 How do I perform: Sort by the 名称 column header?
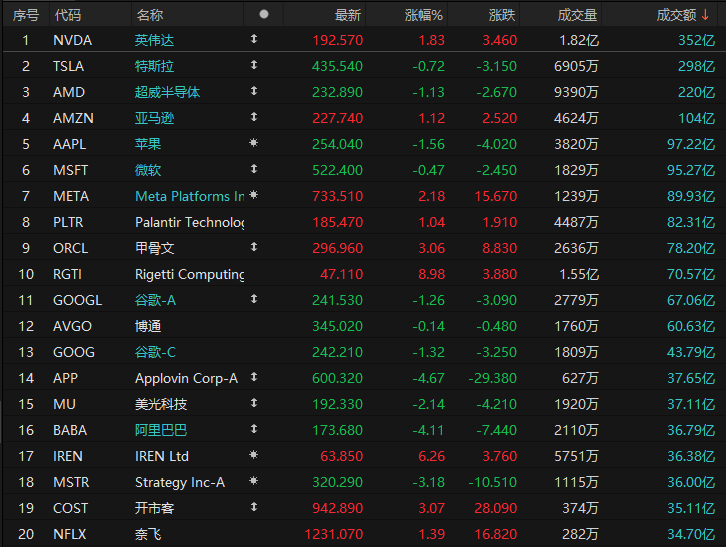(x=150, y=15)
